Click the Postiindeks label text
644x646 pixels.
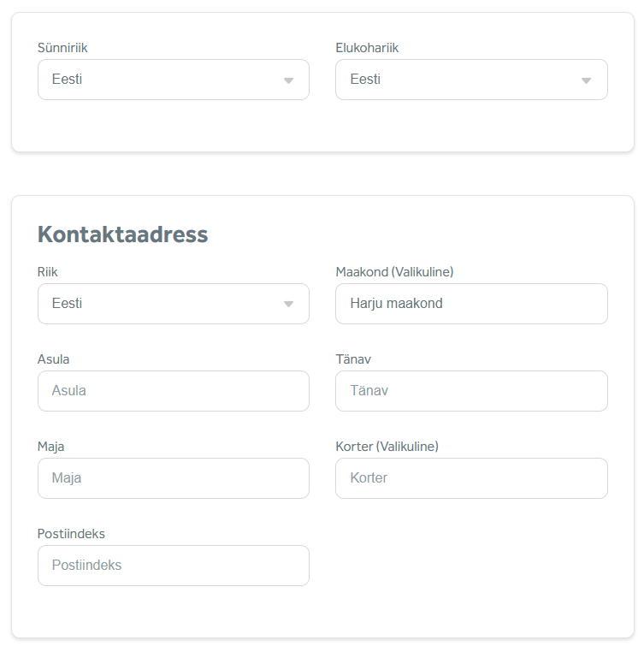click(71, 534)
